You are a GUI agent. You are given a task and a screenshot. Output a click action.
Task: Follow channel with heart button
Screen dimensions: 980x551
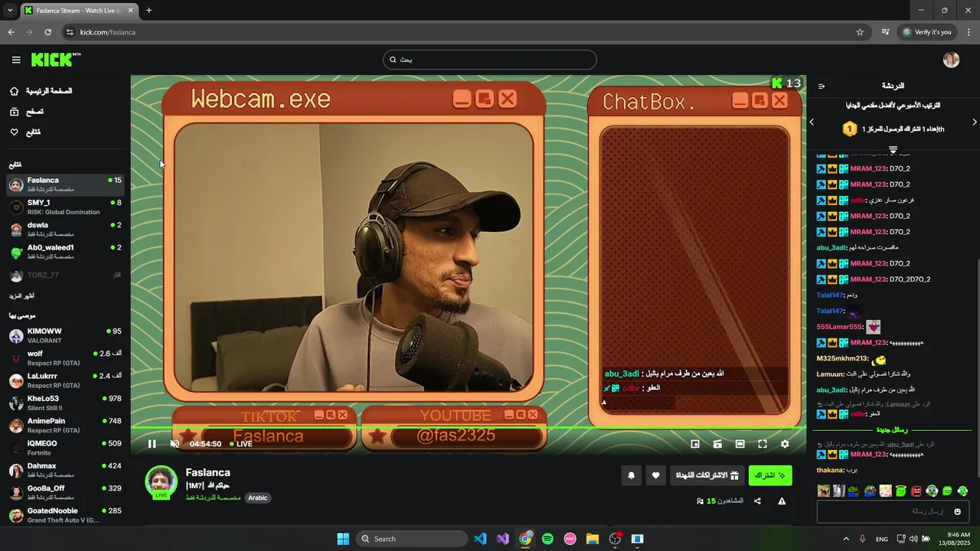click(655, 475)
